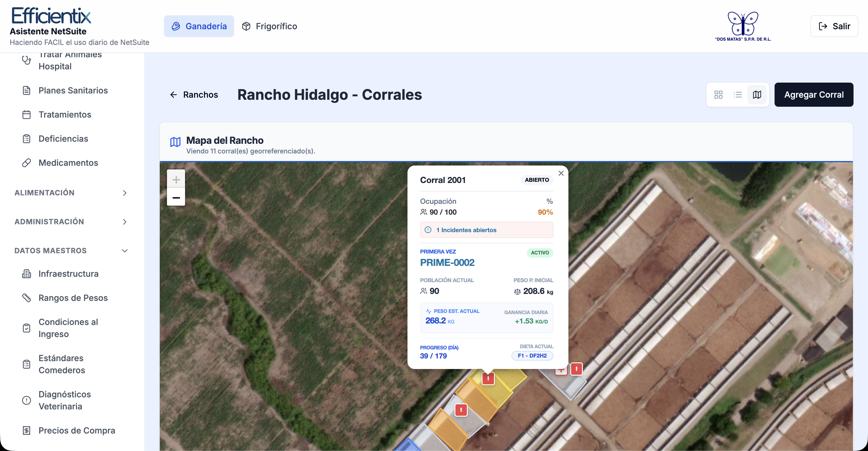
Task: Click the red alert marker on gray corral
Action: click(x=461, y=410)
